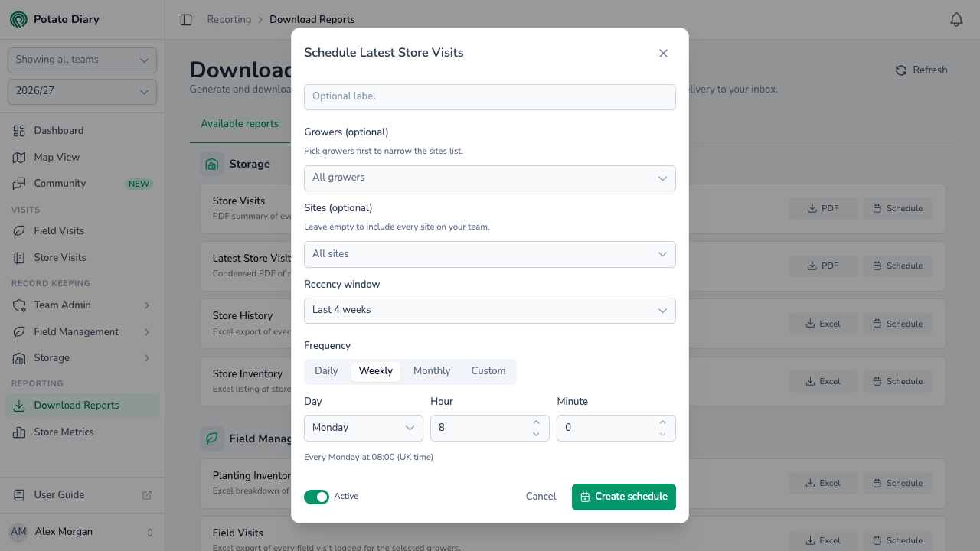Decrease the Minute value with down arrow
Screen dimensions: 980x551
(x=662, y=434)
